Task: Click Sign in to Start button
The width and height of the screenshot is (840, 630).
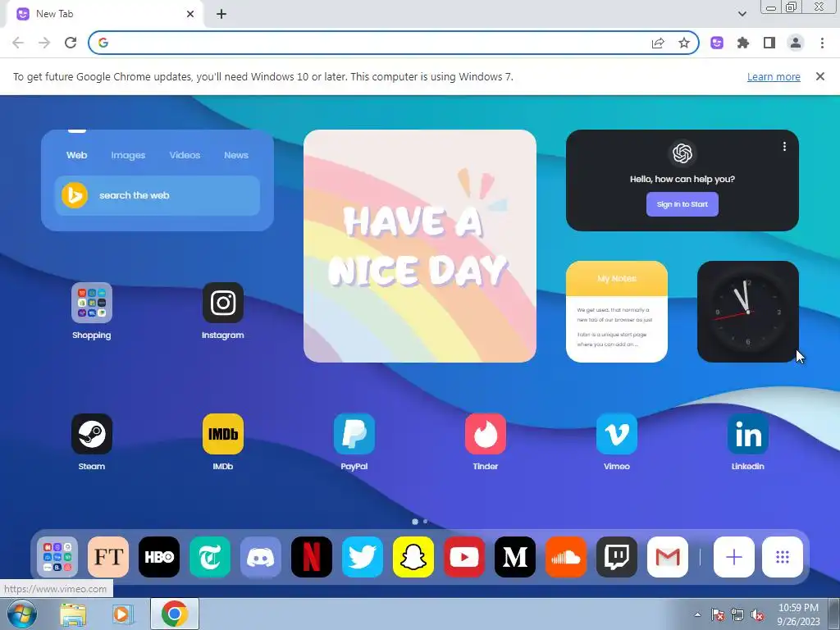Action: tap(682, 204)
